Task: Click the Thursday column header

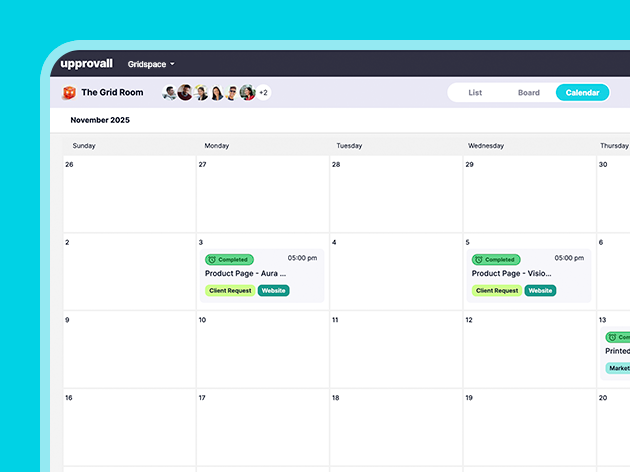Action: point(614,146)
